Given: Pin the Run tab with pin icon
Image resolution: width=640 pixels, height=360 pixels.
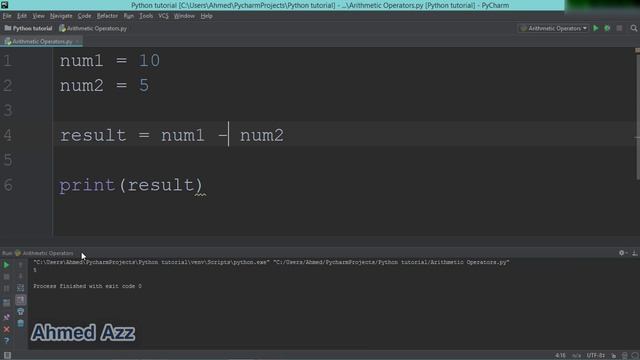Looking at the screenshot, I should point(6,317).
